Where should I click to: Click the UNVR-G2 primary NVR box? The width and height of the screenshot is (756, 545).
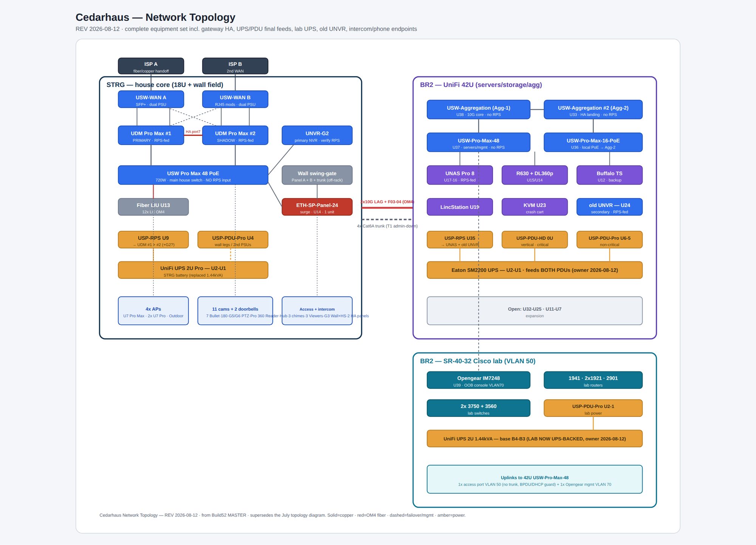coord(317,135)
